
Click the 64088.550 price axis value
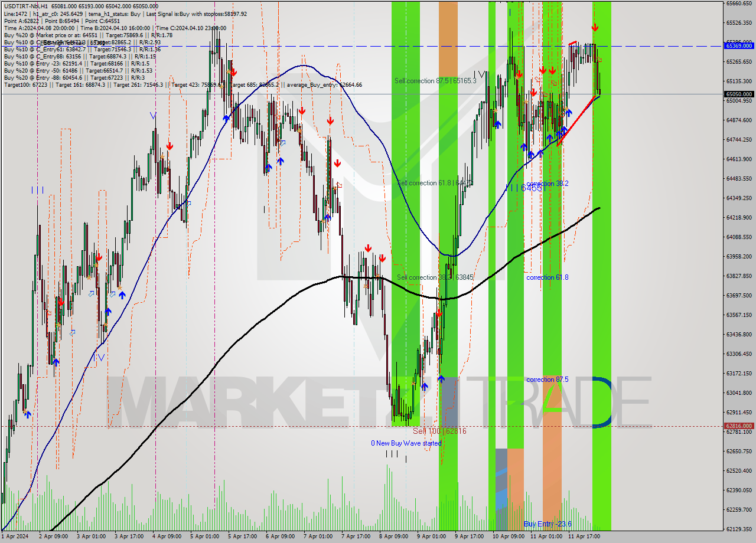pos(739,237)
